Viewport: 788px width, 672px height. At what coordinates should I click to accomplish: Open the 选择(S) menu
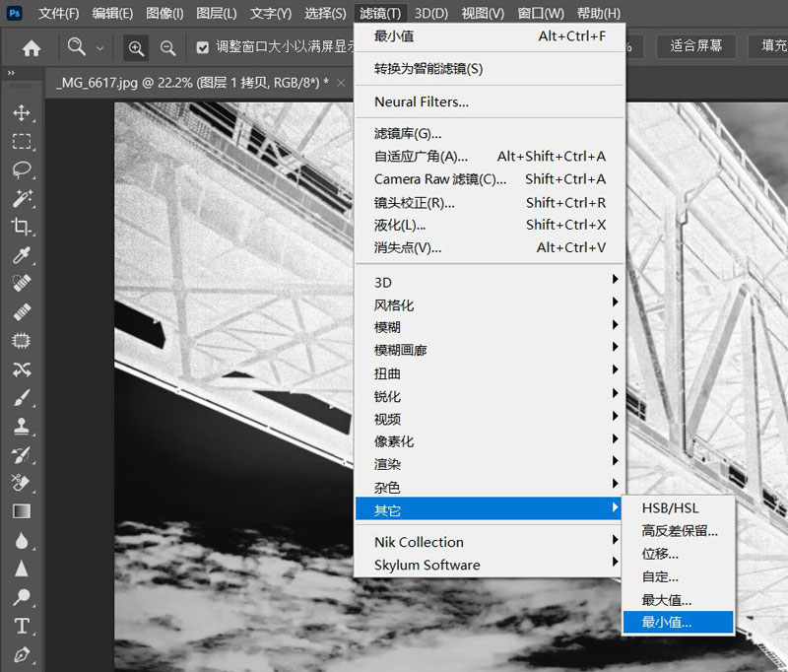click(x=325, y=13)
